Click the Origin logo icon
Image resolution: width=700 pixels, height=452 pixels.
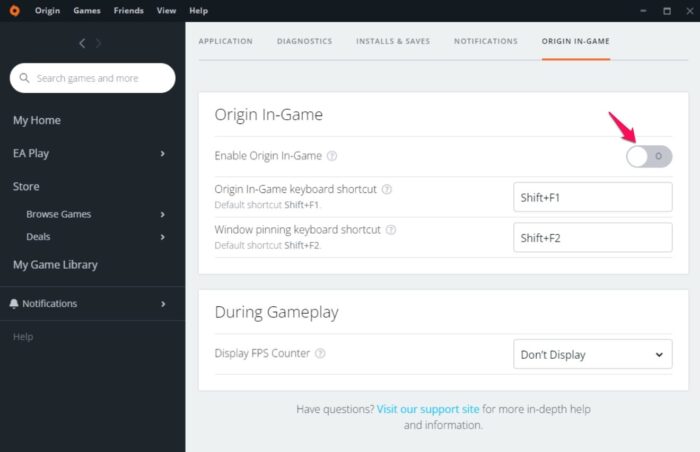[14, 10]
